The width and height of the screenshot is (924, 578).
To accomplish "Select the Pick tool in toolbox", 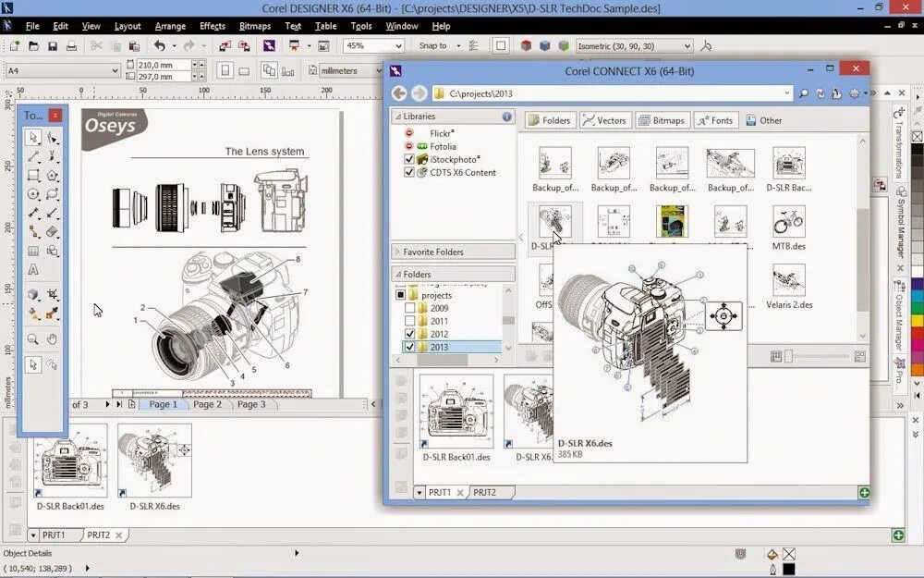I will 33,138.
